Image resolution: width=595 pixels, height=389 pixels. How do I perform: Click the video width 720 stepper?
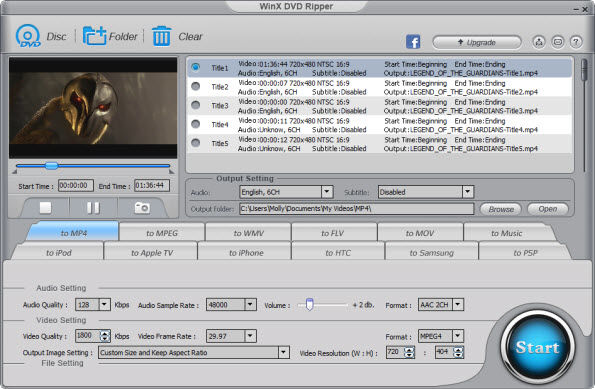[x=409, y=352]
